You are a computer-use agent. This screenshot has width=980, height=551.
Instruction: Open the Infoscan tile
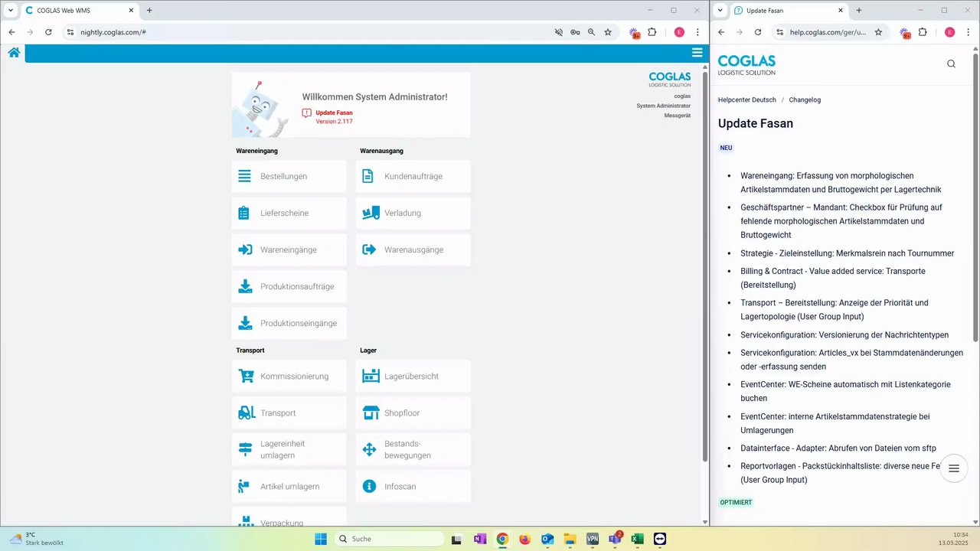[x=413, y=486]
